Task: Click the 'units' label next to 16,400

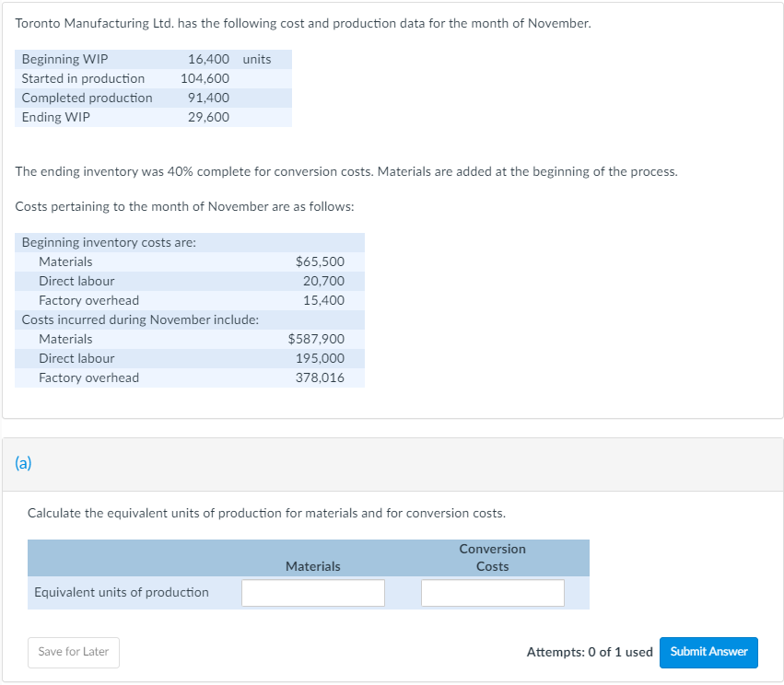Action: tap(257, 59)
